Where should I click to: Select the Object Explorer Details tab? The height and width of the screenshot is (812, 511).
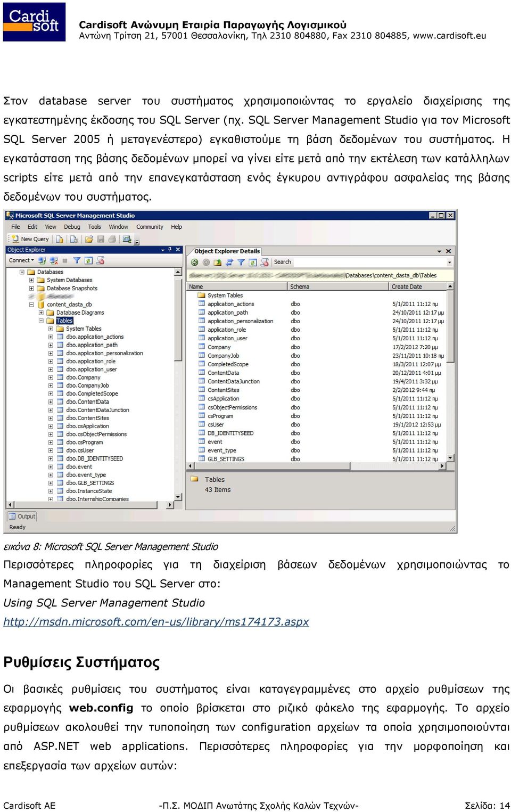pos(227,251)
